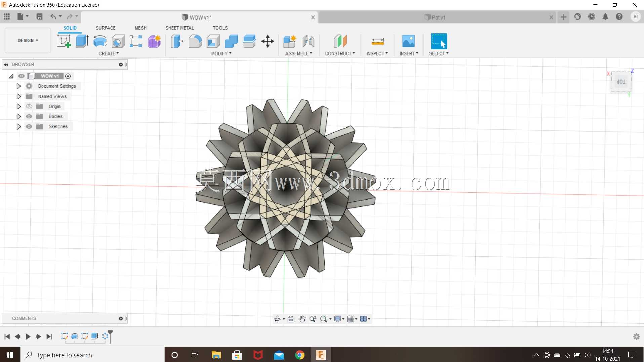The width and height of the screenshot is (644, 362).
Task: Select the Revolve tool
Action: [100, 41]
